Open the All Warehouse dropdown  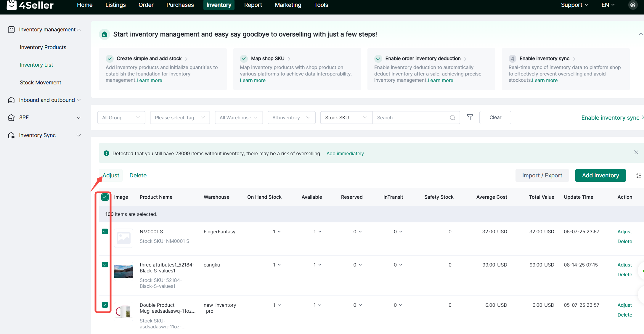tap(239, 118)
